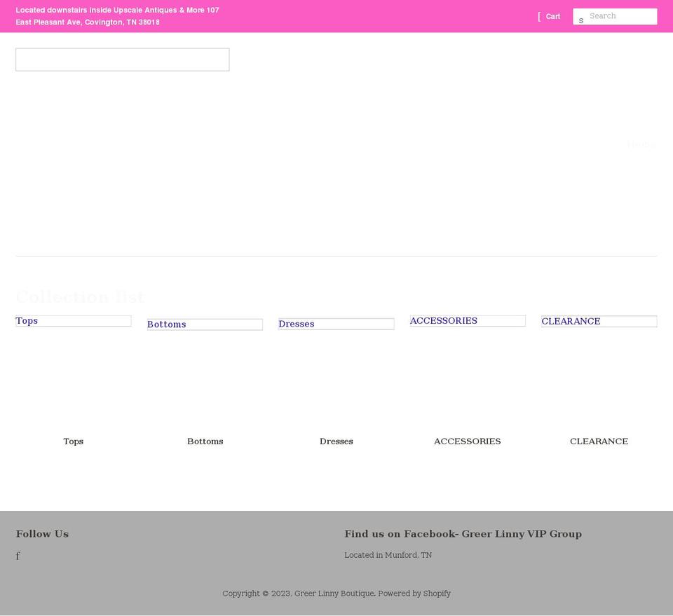Open the Dresses collection image link
The height and width of the screenshot is (616, 673).
click(x=336, y=324)
